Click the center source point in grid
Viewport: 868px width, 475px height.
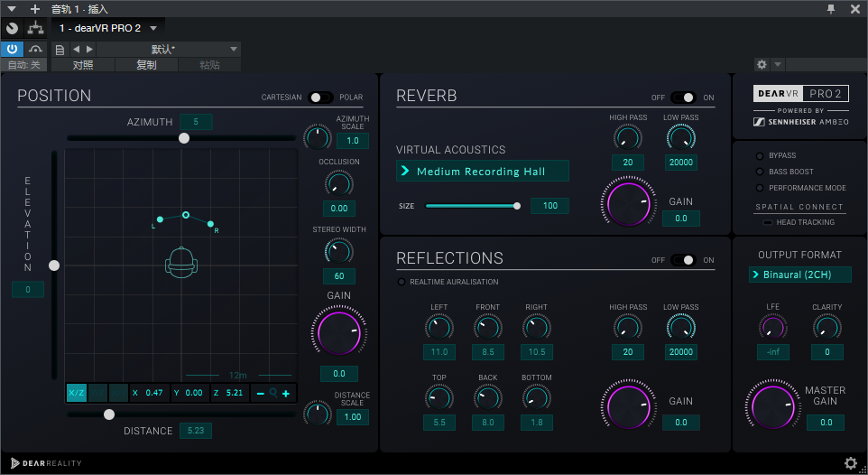tap(186, 215)
